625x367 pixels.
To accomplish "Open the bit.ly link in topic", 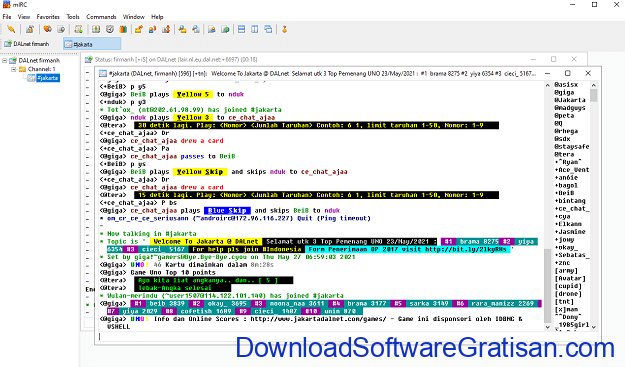I will [x=466, y=249].
